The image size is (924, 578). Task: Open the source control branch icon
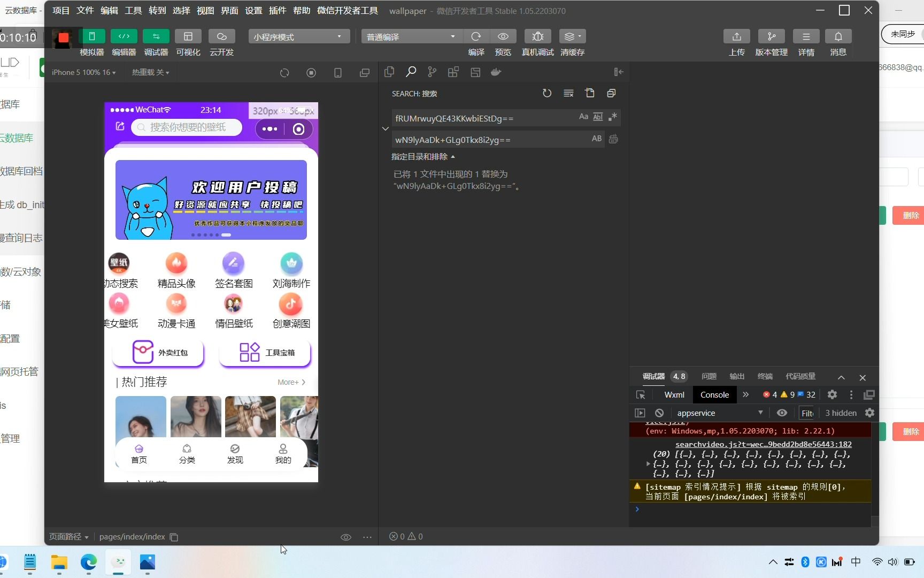(x=432, y=72)
